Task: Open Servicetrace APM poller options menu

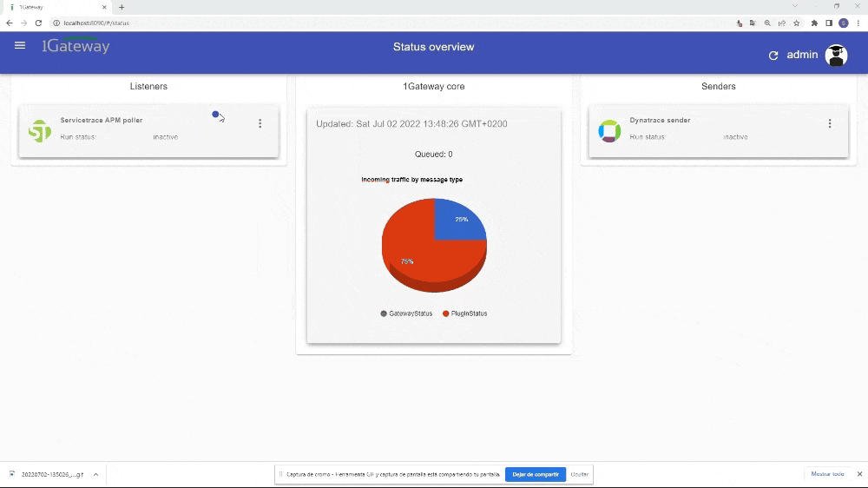Action: click(260, 123)
